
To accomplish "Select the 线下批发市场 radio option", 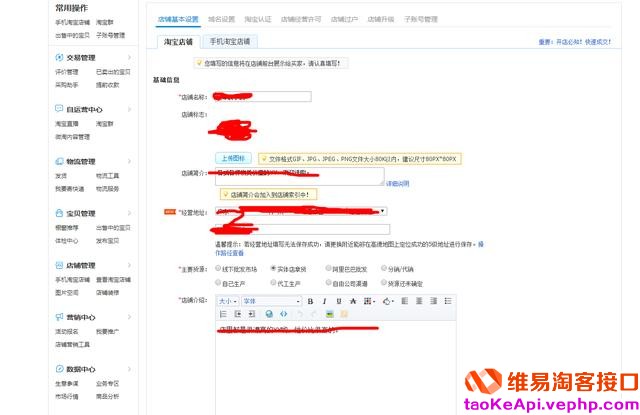I will [x=218, y=268].
